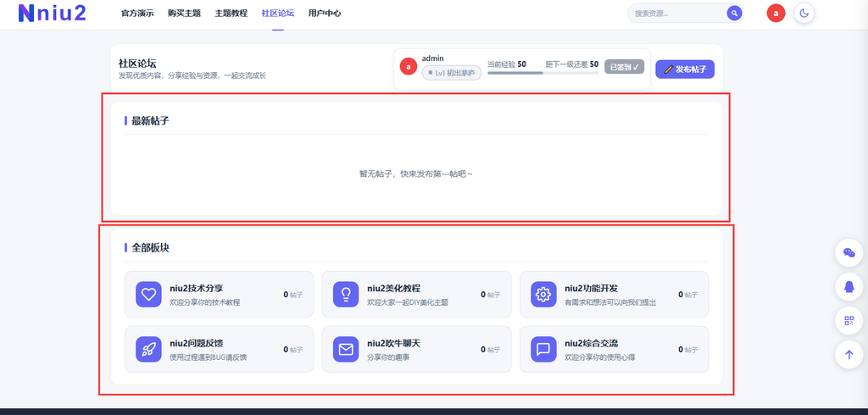Open the WeChat floating contact icon
Screen dimensions: 868x415
click(849, 253)
